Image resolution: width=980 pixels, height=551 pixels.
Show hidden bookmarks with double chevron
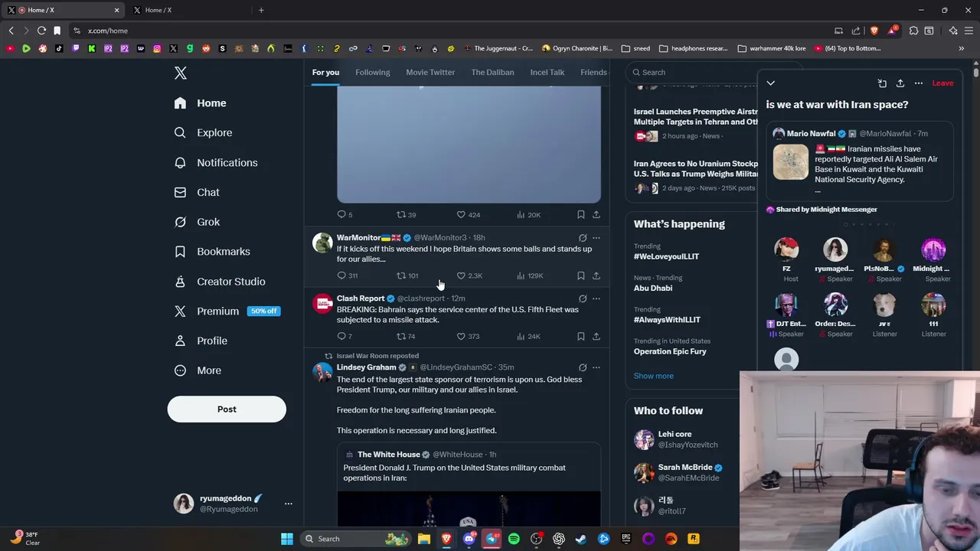point(962,48)
